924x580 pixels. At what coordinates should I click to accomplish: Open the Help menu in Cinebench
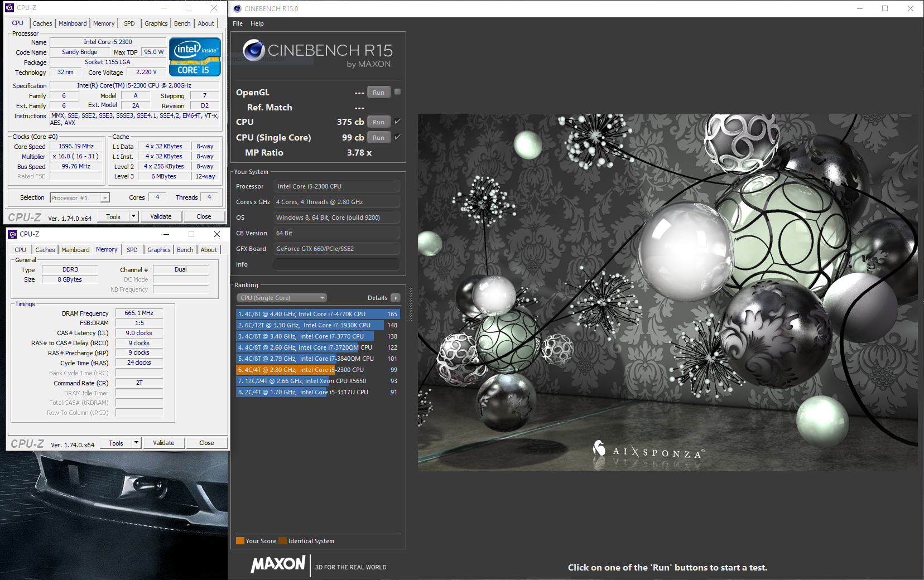257,23
